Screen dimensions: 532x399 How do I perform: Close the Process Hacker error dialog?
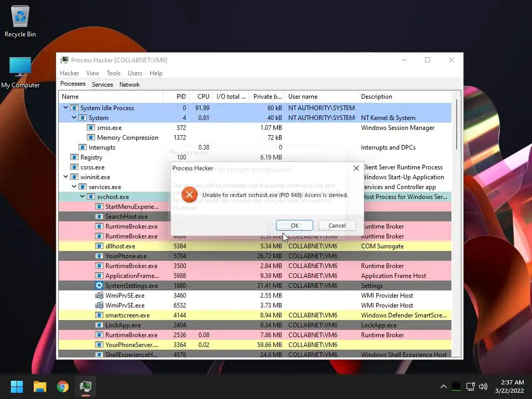coord(356,168)
